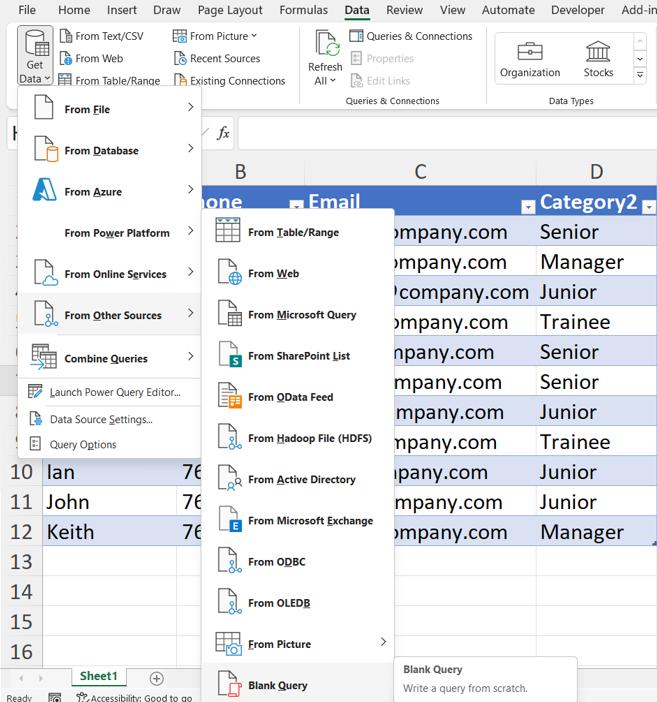657x702 pixels.
Task: Add a new sheet with plus icon
Action: [156, 678]
